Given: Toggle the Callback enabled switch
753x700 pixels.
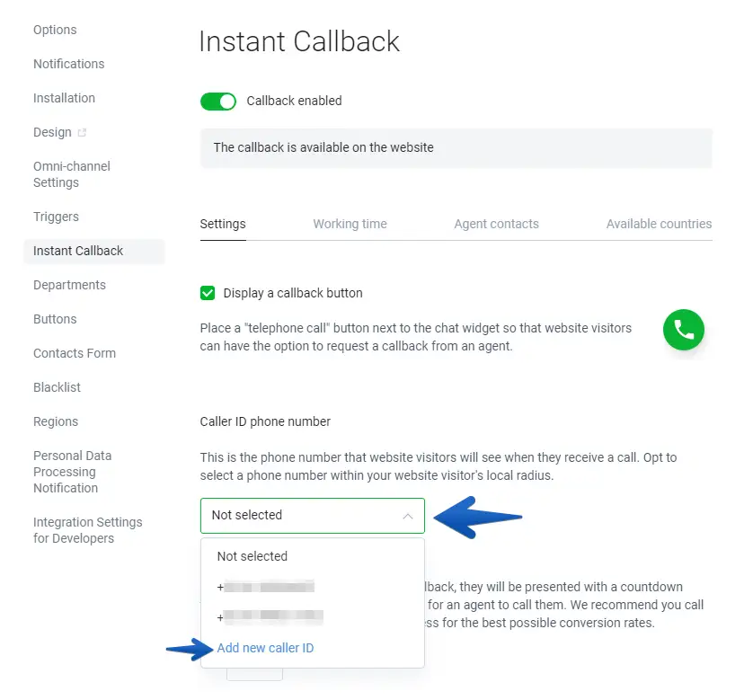Looking at the screenshot, I should [217, 101].
